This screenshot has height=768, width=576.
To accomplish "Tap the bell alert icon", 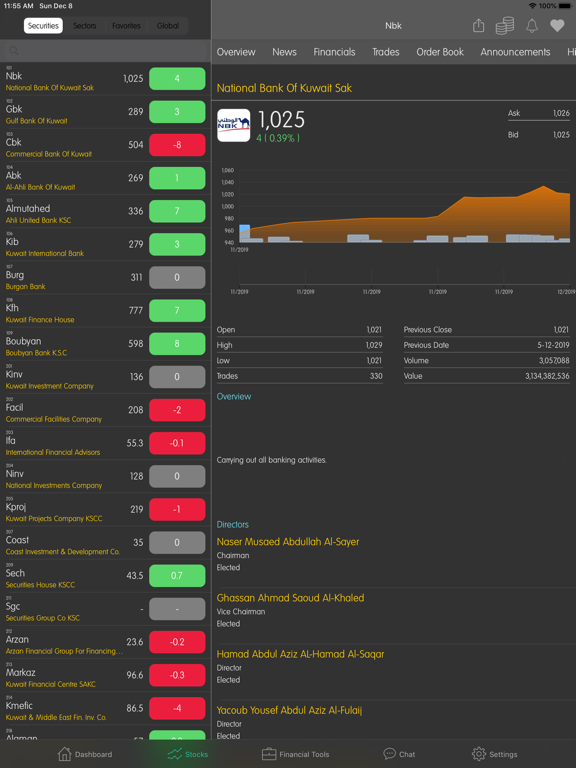I will (532, 25).
